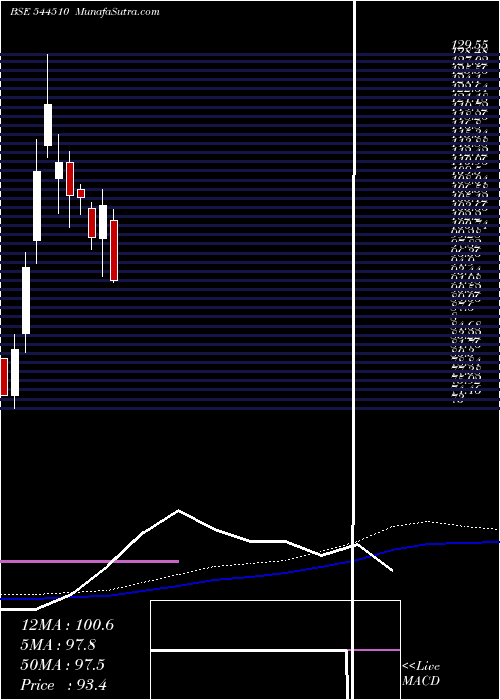Click the Live MACD label
This screenshot has height=700, width=500.
pos(421,673)
